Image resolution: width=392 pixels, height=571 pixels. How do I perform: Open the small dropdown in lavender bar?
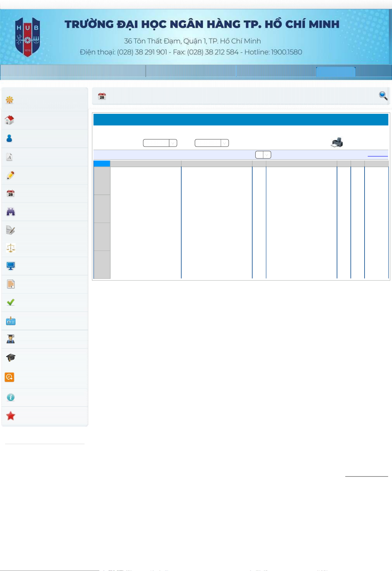pos(263,155)
